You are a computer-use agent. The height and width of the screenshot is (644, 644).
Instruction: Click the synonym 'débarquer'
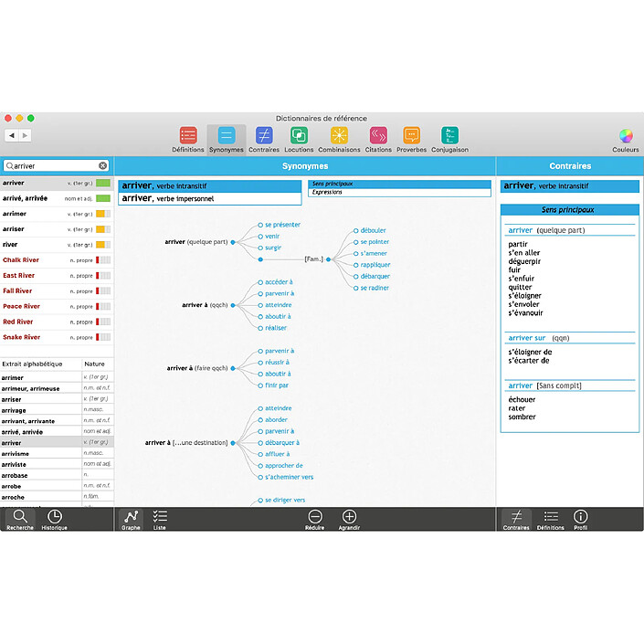375,276
